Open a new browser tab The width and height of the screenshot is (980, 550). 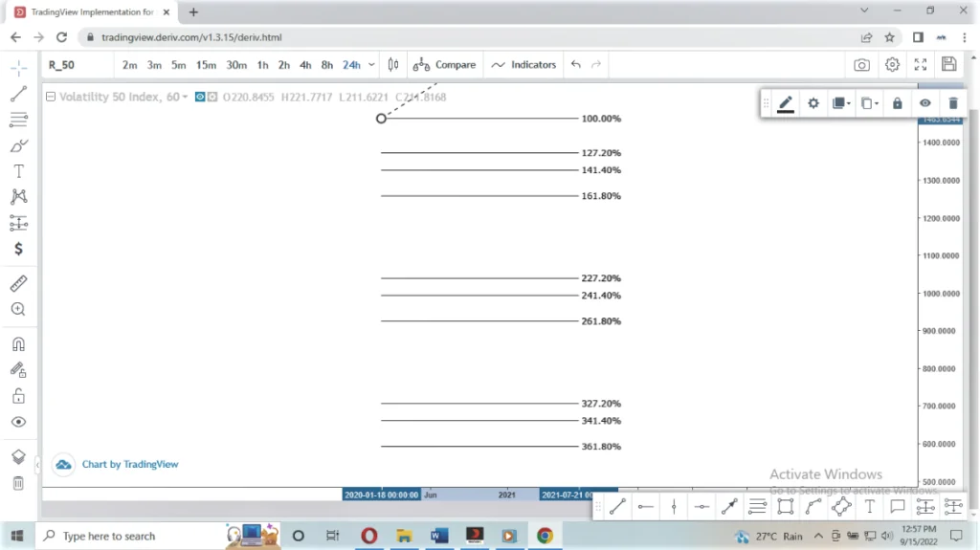click(x=193, y=11)
